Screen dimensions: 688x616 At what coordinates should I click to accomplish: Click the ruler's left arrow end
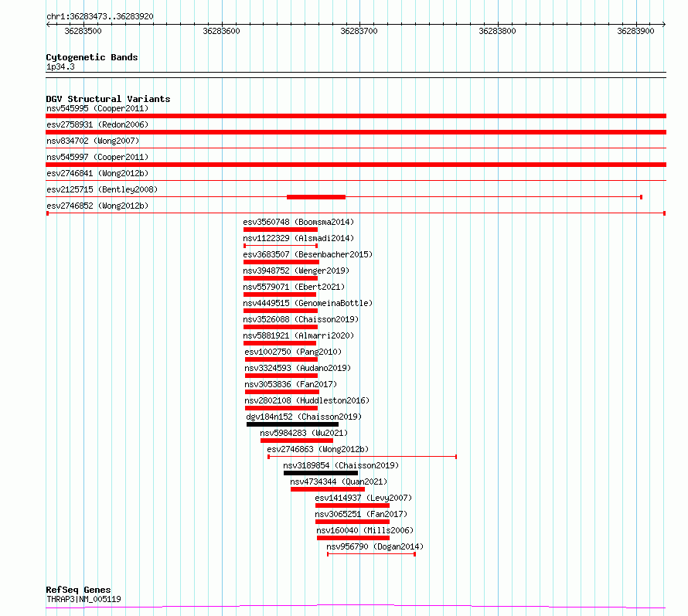point(48,25)
